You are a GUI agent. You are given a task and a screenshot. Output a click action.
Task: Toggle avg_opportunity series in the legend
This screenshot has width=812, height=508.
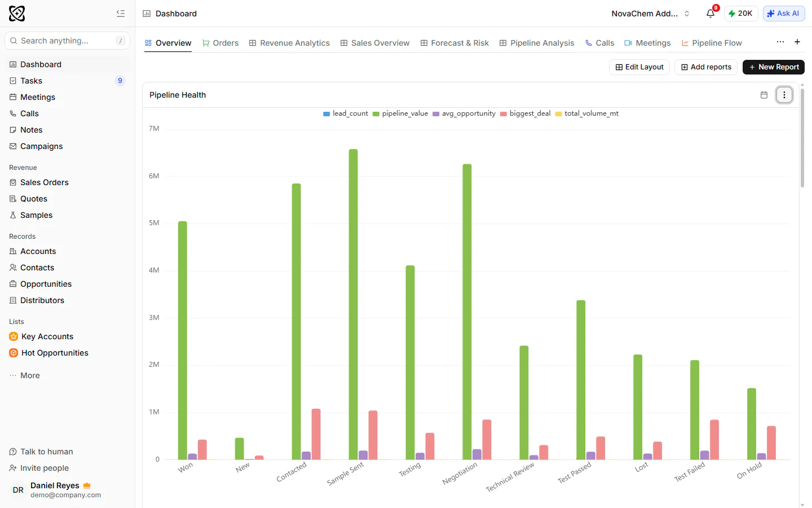(464, 113)
